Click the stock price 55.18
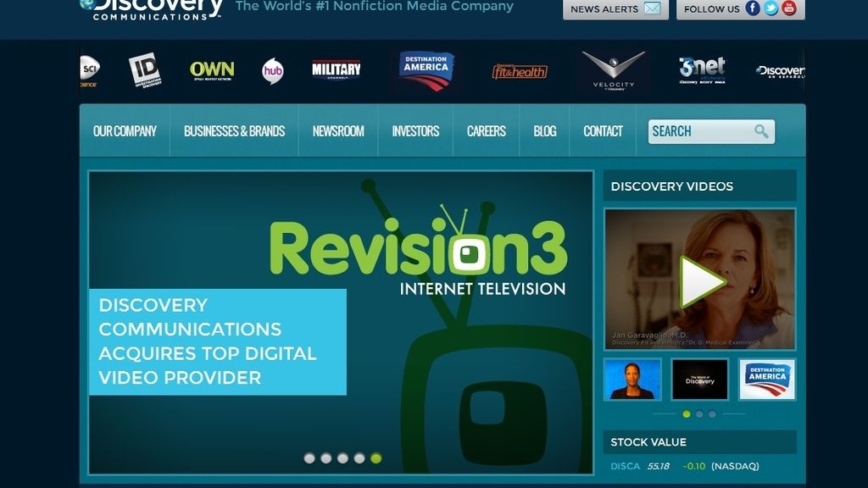Screen dimensions: 868x488 pyautogui.click(x=658, y=467)
